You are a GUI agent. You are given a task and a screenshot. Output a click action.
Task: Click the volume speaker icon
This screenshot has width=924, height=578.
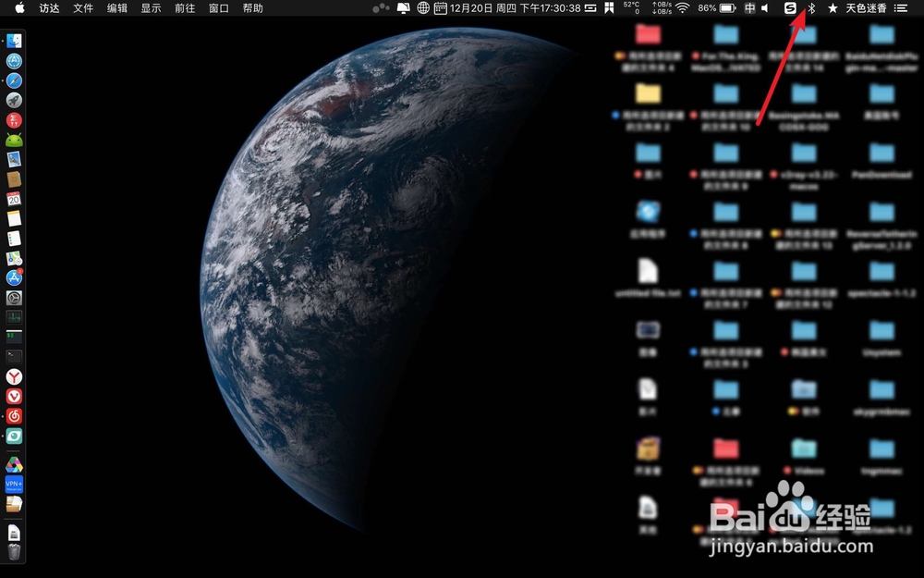tap(765, 8)
